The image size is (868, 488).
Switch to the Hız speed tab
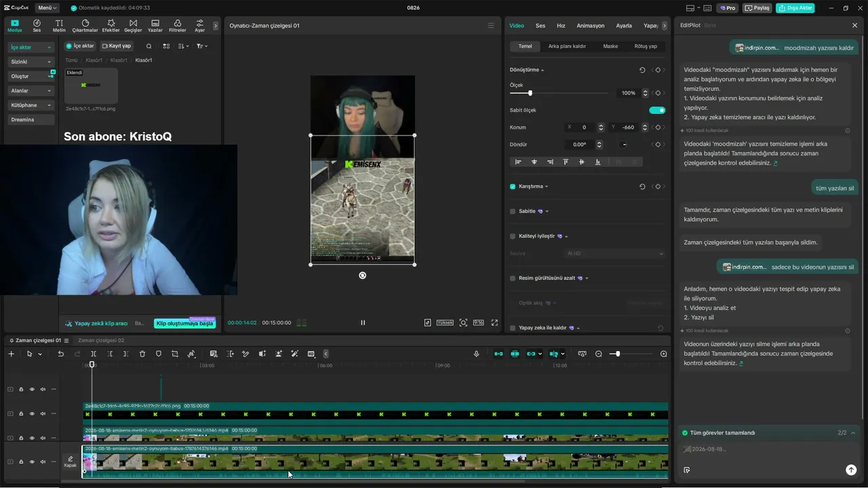pos(561,26)
